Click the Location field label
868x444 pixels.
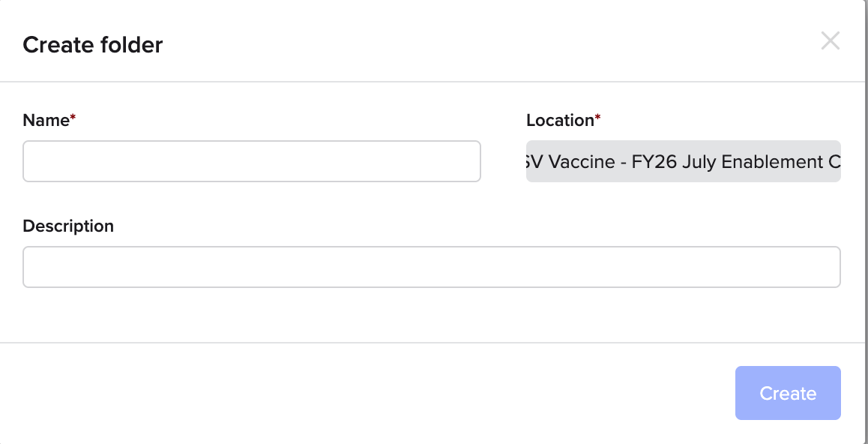pyautogui.click(x=560, y=120)
